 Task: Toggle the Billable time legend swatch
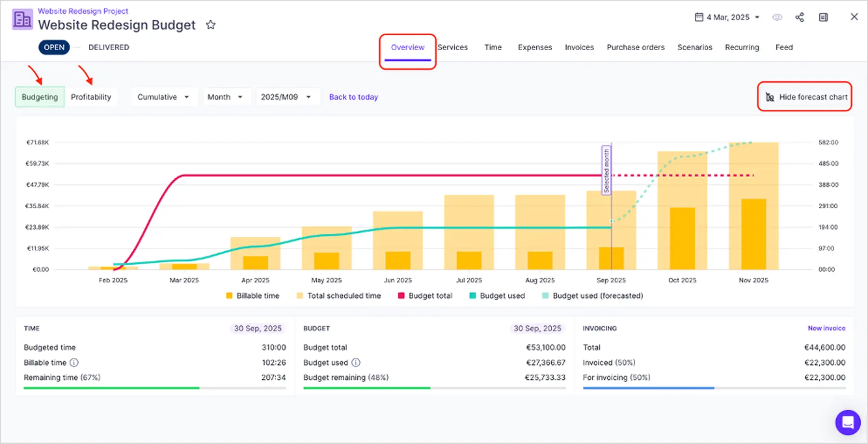coord(229,296)
